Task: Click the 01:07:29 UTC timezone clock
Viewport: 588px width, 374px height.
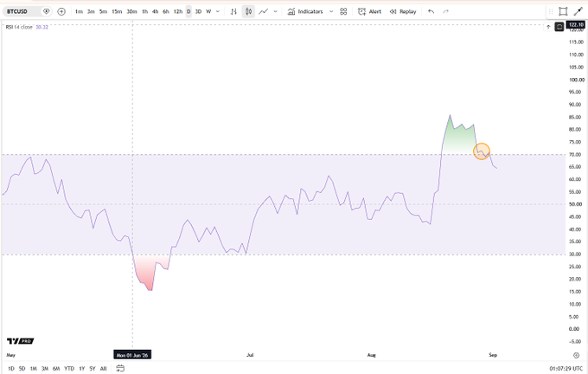Action: point(566,369)
